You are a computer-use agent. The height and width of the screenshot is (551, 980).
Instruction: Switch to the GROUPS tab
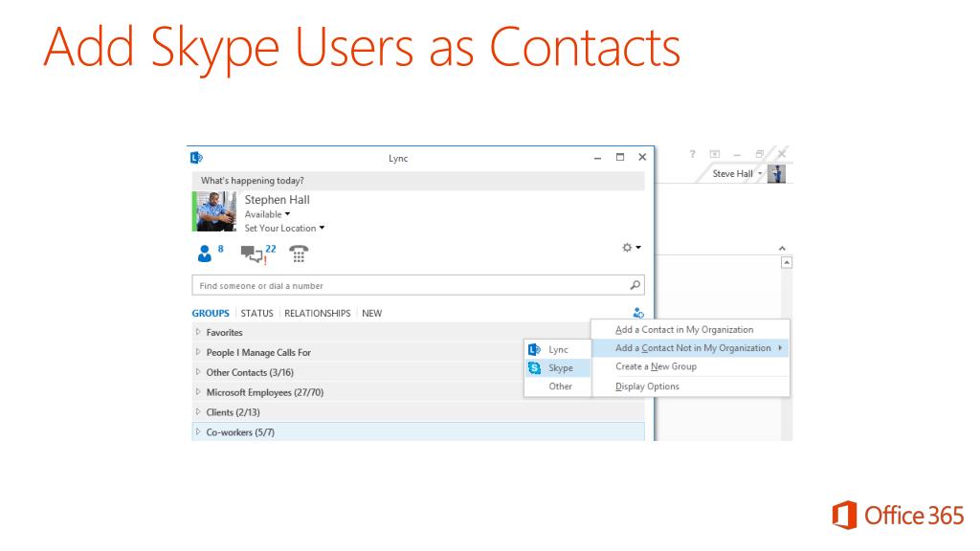pyautogui.click(x=211, y=313)
